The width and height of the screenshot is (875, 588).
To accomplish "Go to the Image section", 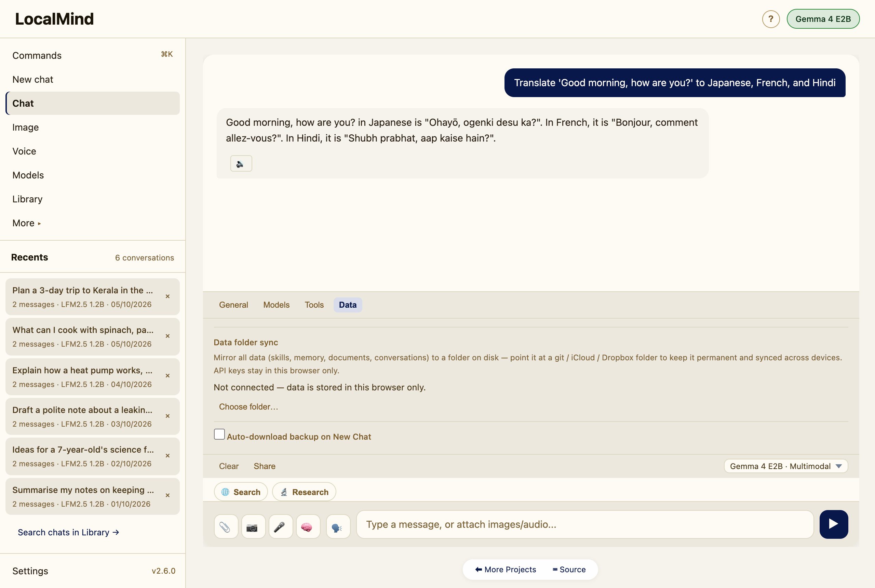I will click(93, 128).
